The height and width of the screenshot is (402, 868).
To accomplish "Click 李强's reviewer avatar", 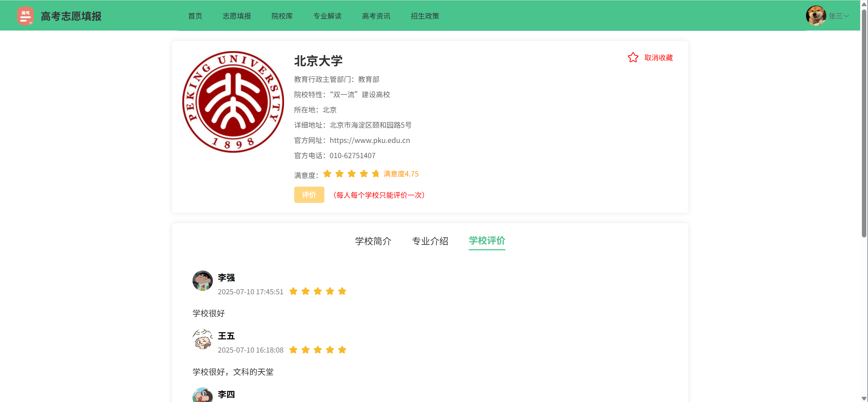I will click(202, 280).
